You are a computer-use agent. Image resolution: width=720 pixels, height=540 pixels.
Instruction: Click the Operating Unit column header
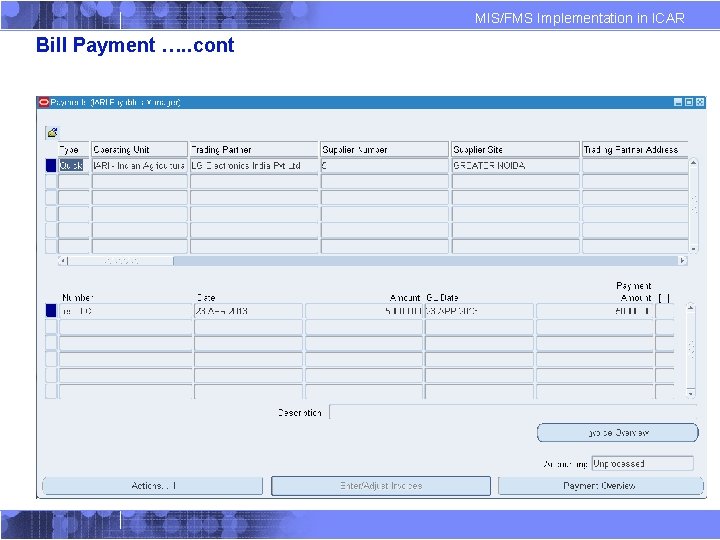pos(140,149)
